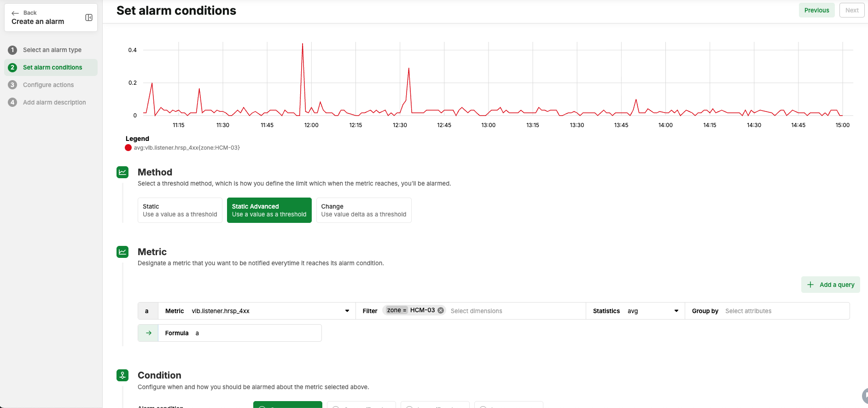Select the Static Advanced method
Screen dimensions: 868x408
pyautogui.click(x=269, y=210)
